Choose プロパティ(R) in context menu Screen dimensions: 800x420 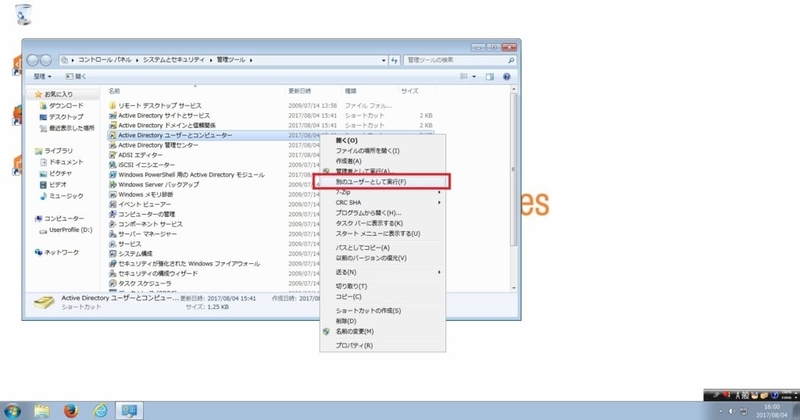coord(383,345)
